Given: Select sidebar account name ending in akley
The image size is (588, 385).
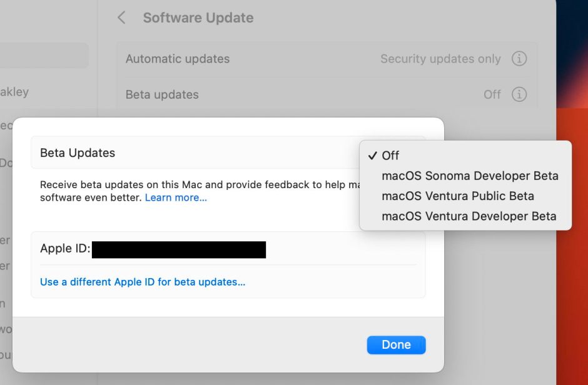Looking at the screenshot, I should (14, 92).
